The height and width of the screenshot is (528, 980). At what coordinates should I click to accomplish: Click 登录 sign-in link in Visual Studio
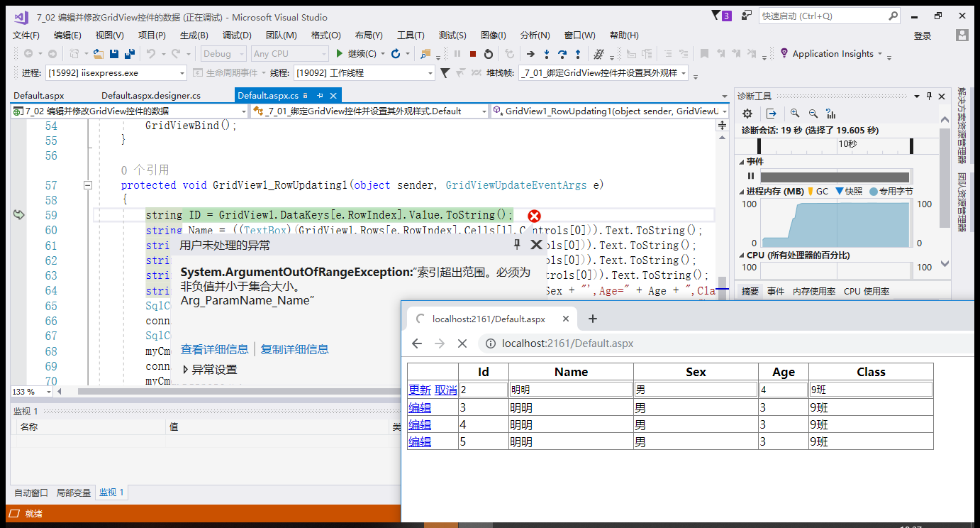pos(923,35)
